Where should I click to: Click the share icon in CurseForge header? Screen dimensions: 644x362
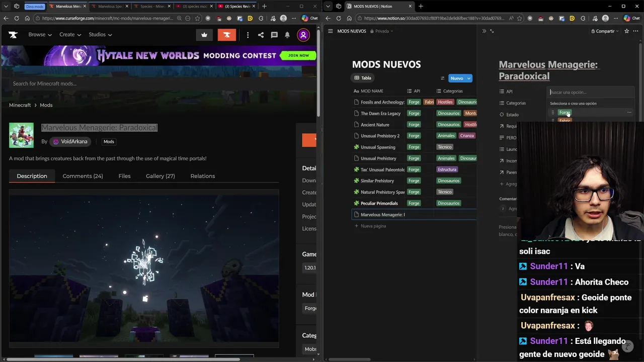tap(261, 35)
